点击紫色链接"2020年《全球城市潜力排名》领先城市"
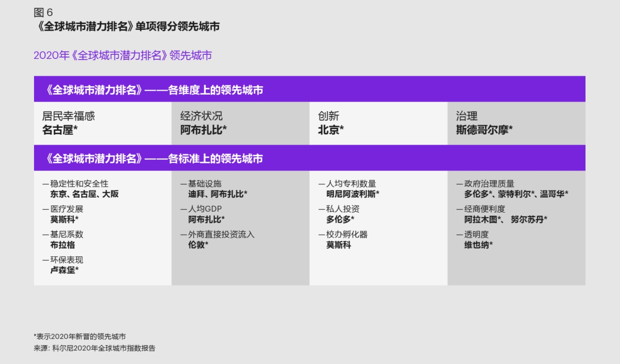 point(123,56)
